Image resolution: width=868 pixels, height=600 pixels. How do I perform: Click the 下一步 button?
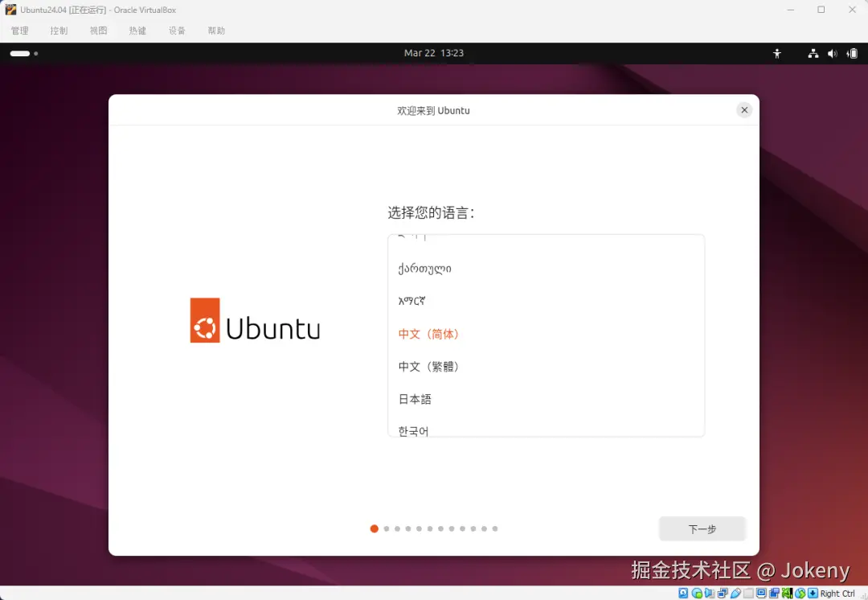point(702,529)
